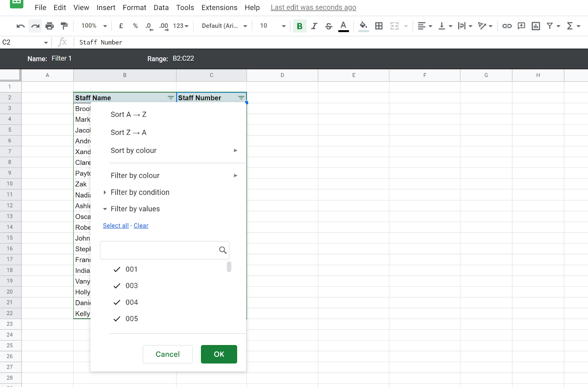Click the B2:C22 range field
The width and height of the screenshot is (588, 387).
[x=183, y=58]
